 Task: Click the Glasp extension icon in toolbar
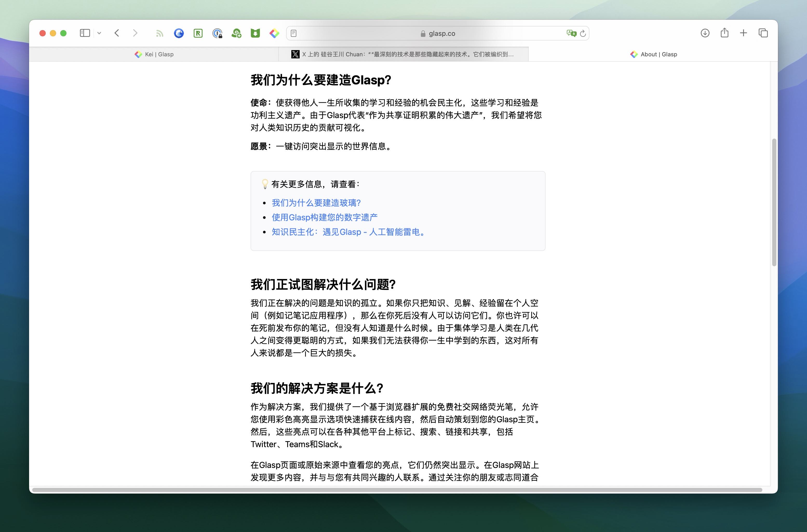pos(274,33)
